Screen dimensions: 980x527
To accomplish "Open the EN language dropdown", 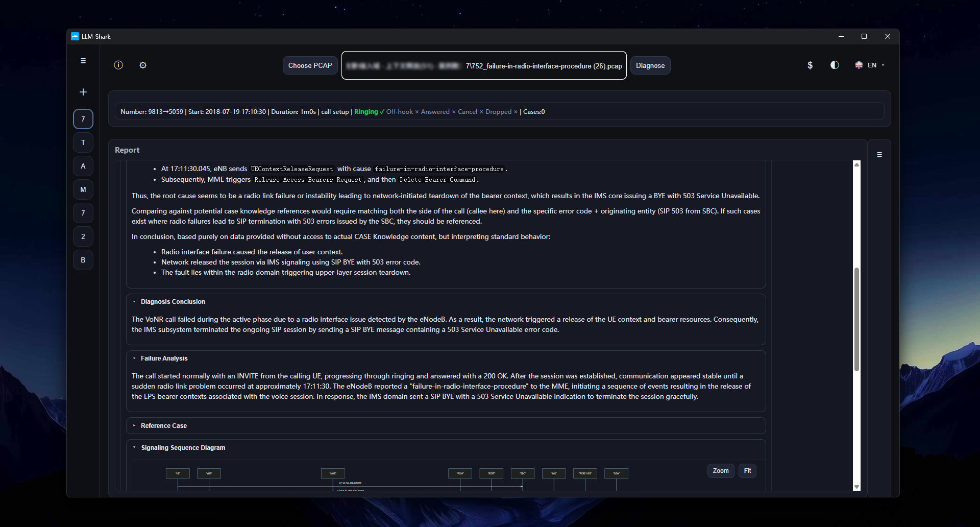I will tap(870, 65).
